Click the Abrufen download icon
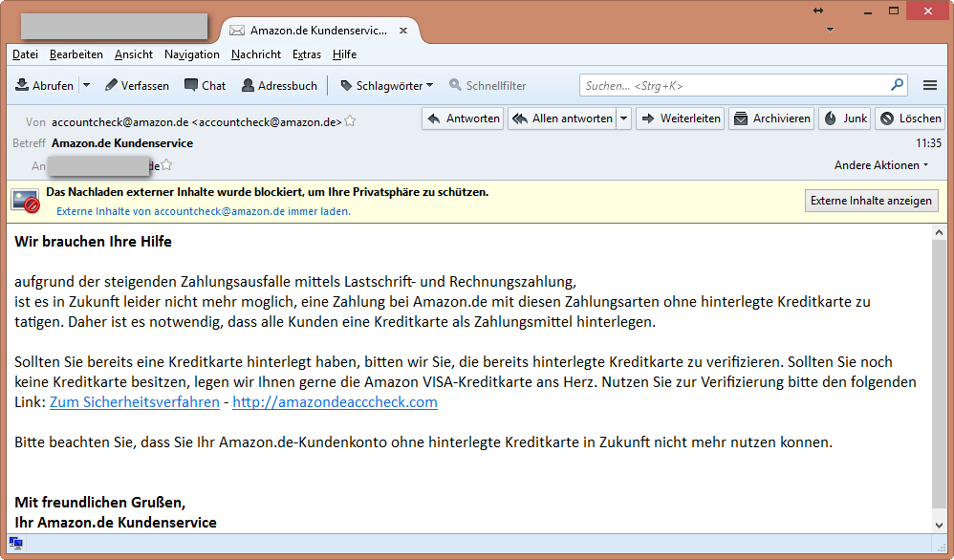This screenshot has height=560, width=954. [22, 85]
